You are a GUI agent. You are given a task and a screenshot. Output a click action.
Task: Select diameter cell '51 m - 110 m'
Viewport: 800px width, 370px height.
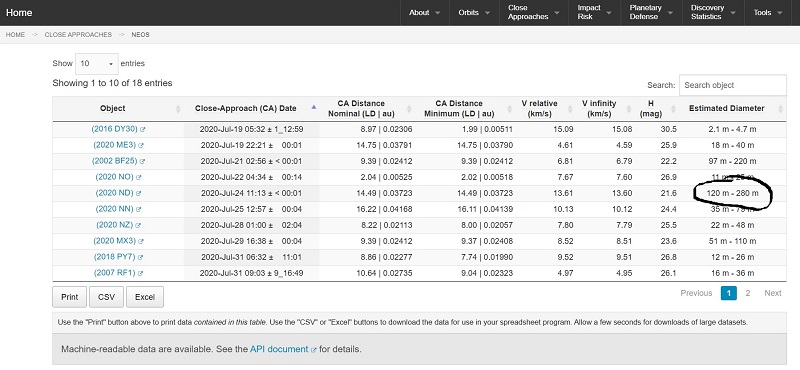[x=733, y=241]
